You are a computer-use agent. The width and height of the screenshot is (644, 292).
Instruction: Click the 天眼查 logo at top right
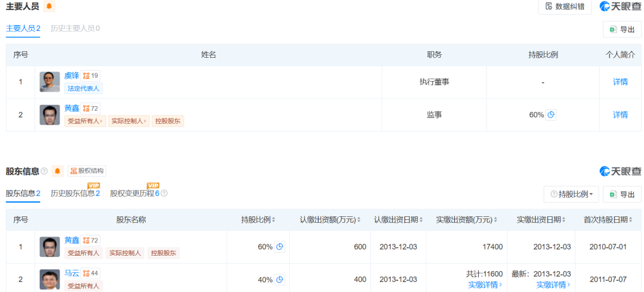pos(620,7)
